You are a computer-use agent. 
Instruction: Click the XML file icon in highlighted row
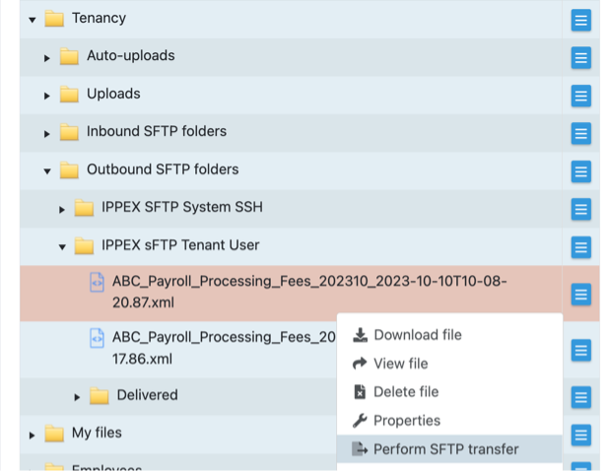pos(97,284)
